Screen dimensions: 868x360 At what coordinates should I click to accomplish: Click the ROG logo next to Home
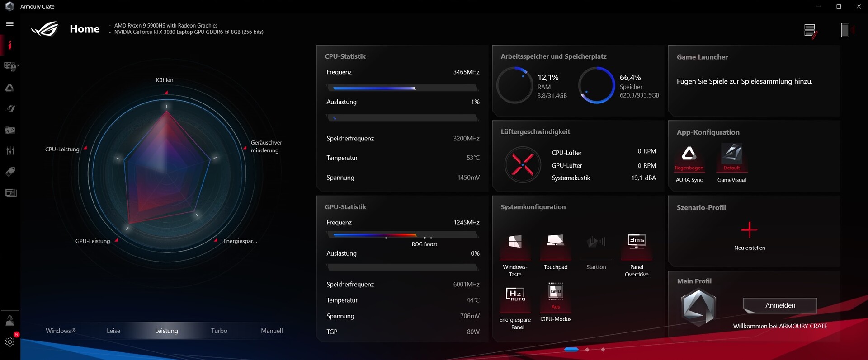click(x=45, y=29)
